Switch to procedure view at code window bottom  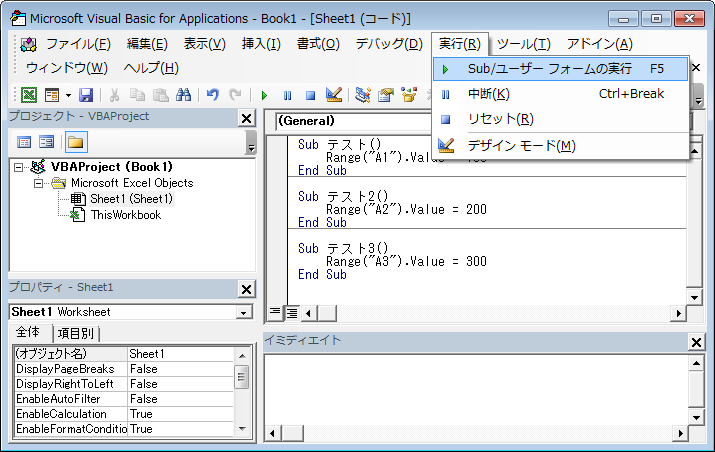pos(276,313)
